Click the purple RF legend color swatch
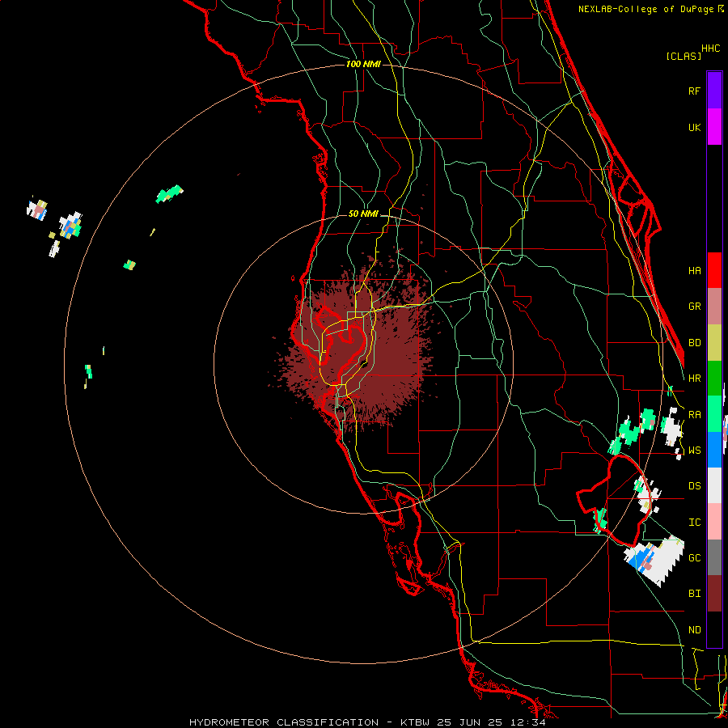This screenshot has width=728, height=728. pos(714,91)
